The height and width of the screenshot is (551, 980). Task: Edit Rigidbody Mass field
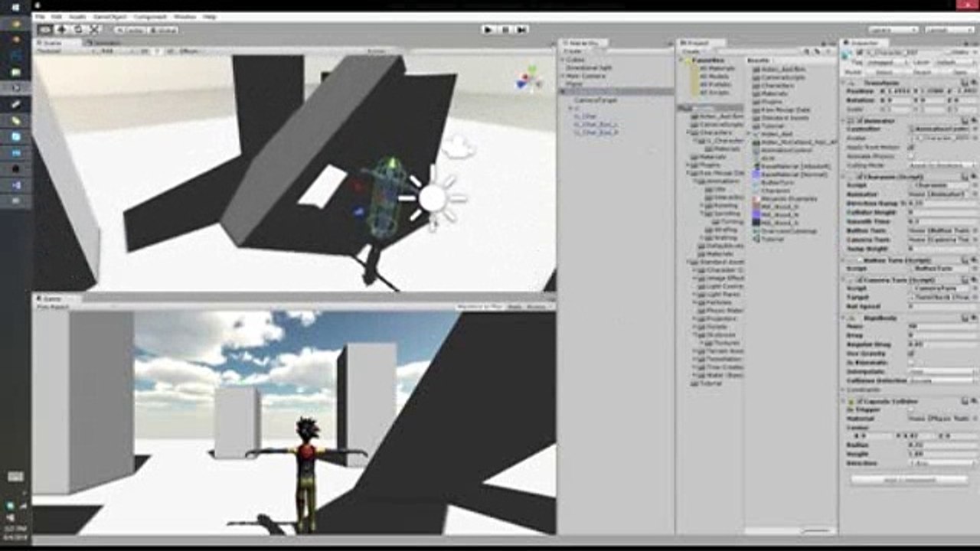pos(942,326)
